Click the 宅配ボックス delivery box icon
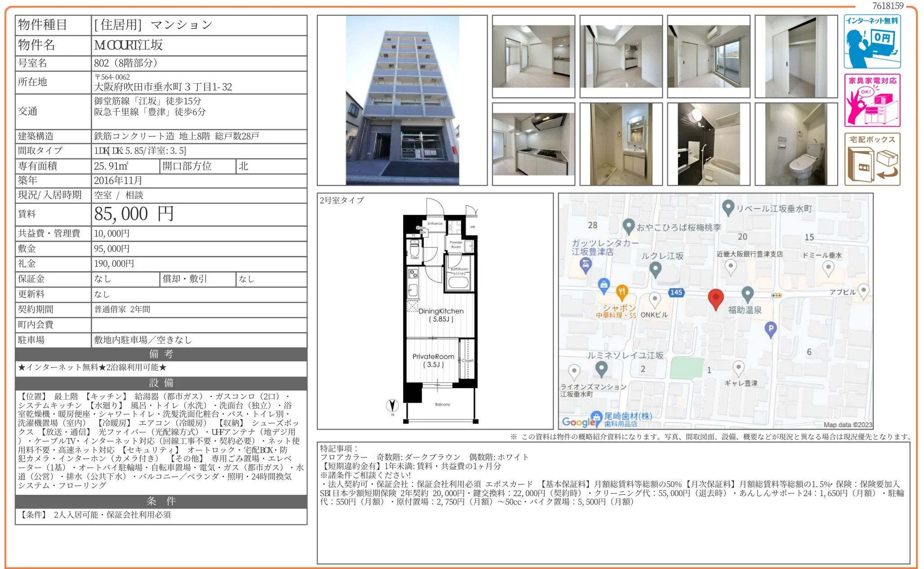The image size is (924, 569). 872,159
